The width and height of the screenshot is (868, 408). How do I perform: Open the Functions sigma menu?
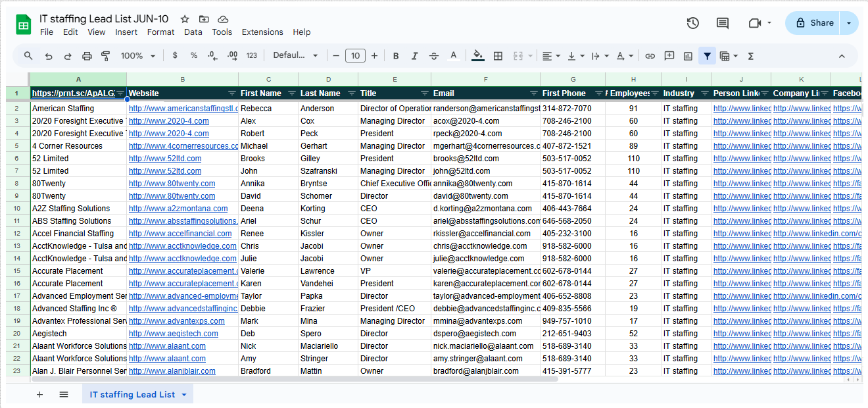[750, 56]
